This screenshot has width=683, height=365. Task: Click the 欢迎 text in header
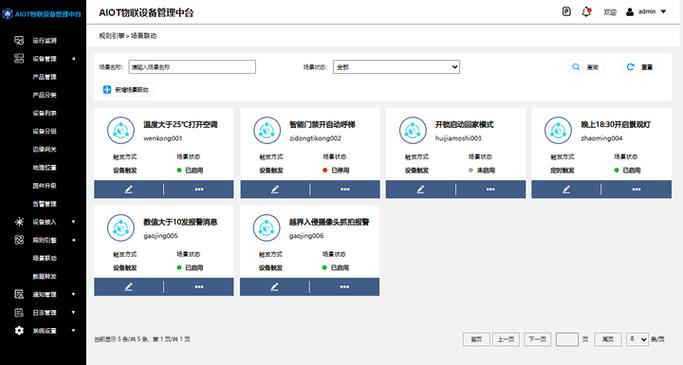pos(610,12)
